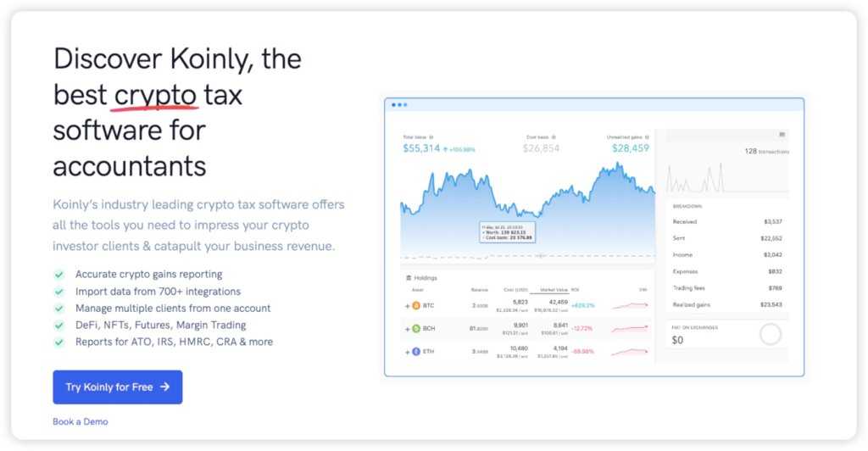Expand the ETH holdings row
Screen dimensions: 868x451
pos(407,351)
